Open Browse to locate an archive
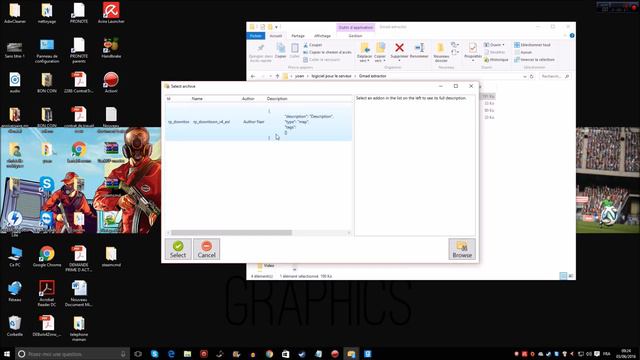Screen dimensions: 640x360 click(462, 249)
